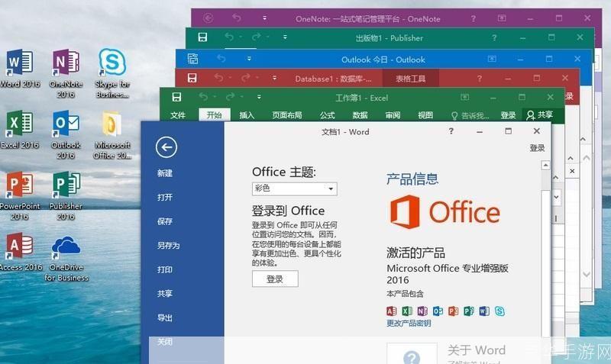Select 保存 in Word backstage menu

pyautogui.click(x=165, y=221)
